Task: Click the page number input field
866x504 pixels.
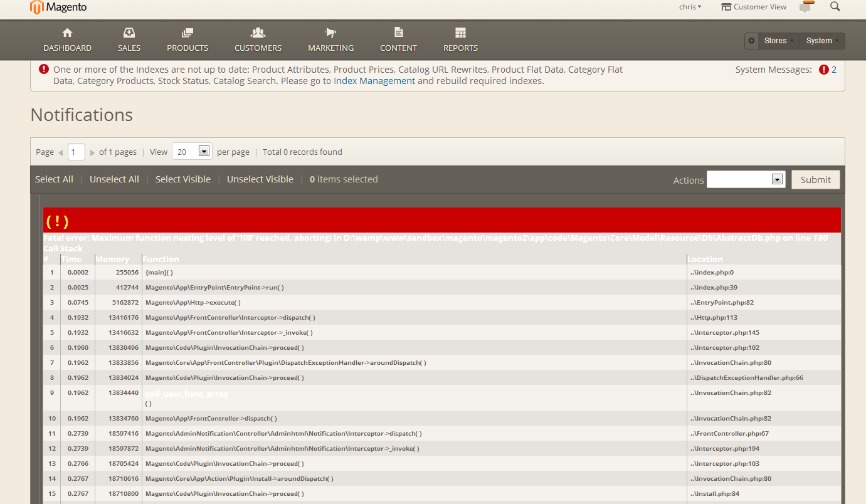Action: click(x=77, y=152)
